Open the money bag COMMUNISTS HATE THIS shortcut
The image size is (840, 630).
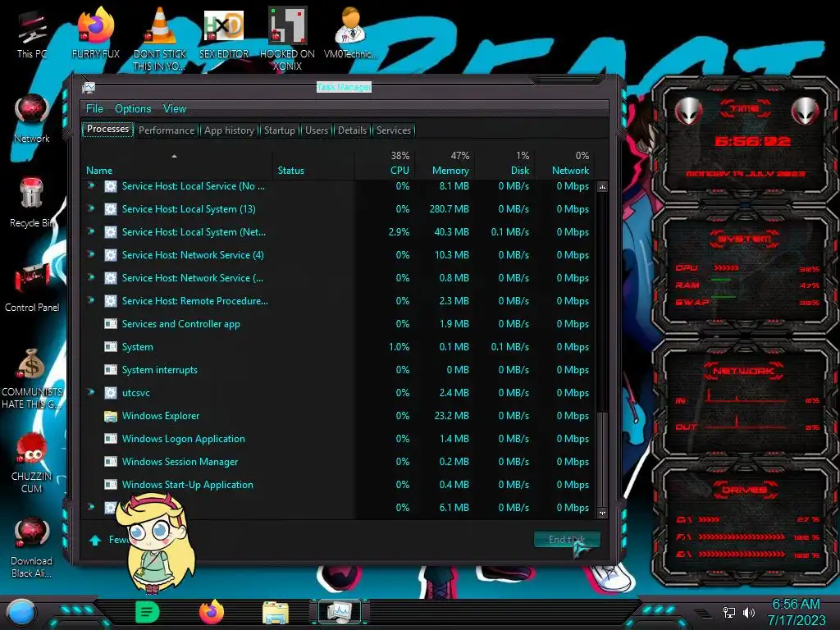[x=32, y=377]
